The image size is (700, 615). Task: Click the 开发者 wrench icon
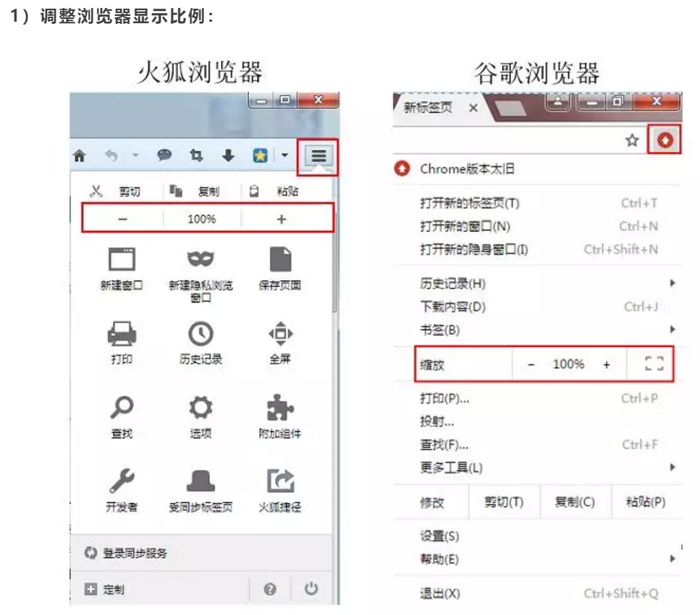(x=122, y=481)
